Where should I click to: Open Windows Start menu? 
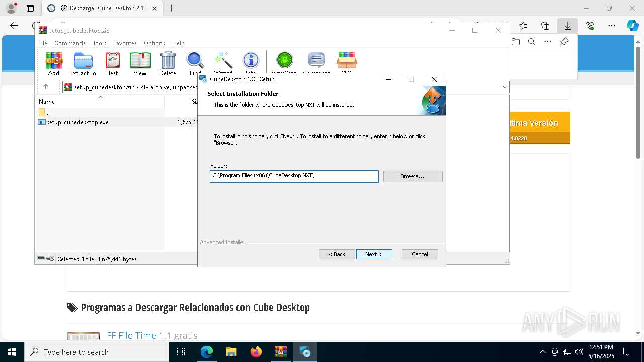point(12,352)
